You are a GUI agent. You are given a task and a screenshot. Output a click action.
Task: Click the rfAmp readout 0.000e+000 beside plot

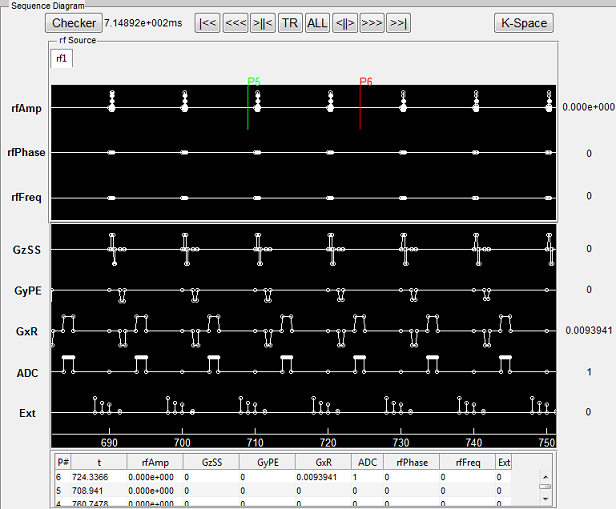tap(588, 107)
